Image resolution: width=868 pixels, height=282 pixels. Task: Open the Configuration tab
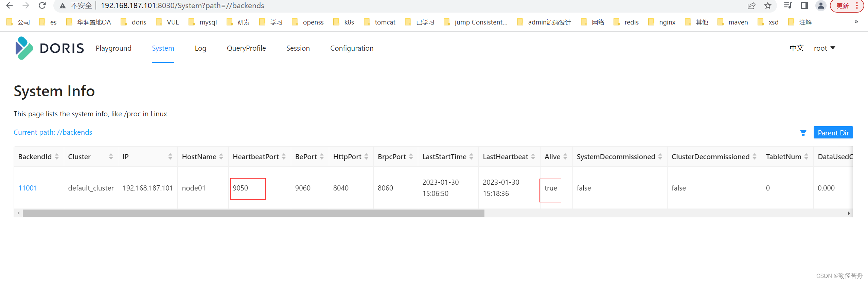352,48
